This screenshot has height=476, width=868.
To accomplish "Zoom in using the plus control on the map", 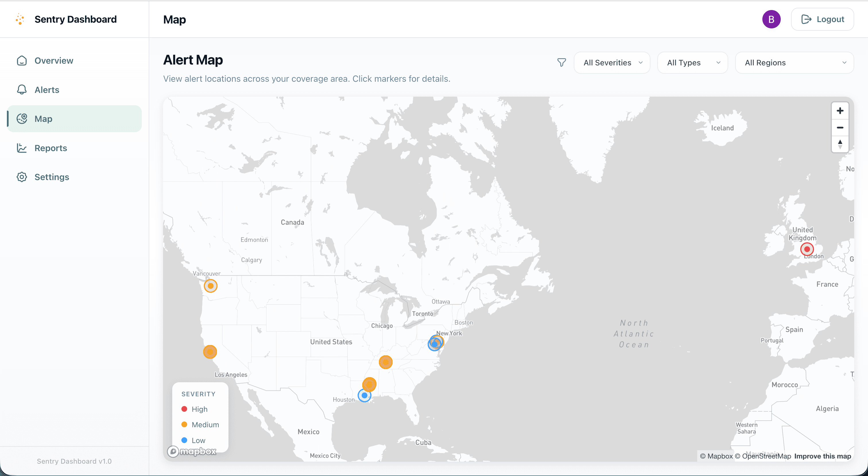I will [840, 110].
